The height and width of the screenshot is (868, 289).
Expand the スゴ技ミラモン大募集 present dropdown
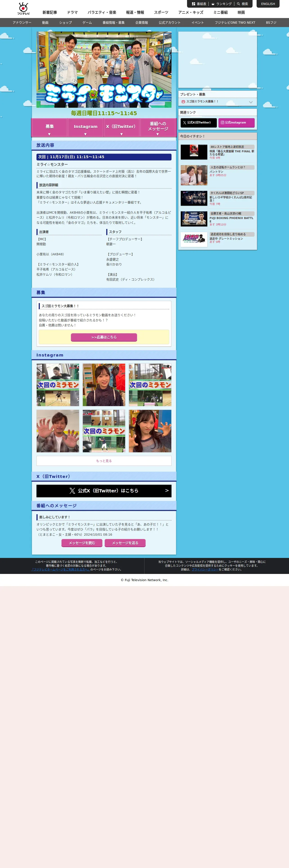[x=217, y=101]
